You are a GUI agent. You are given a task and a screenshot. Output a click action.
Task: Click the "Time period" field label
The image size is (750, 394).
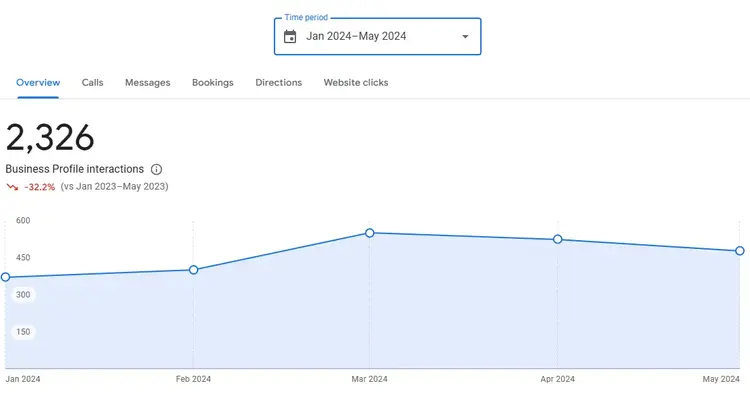(x=306, y=17)
